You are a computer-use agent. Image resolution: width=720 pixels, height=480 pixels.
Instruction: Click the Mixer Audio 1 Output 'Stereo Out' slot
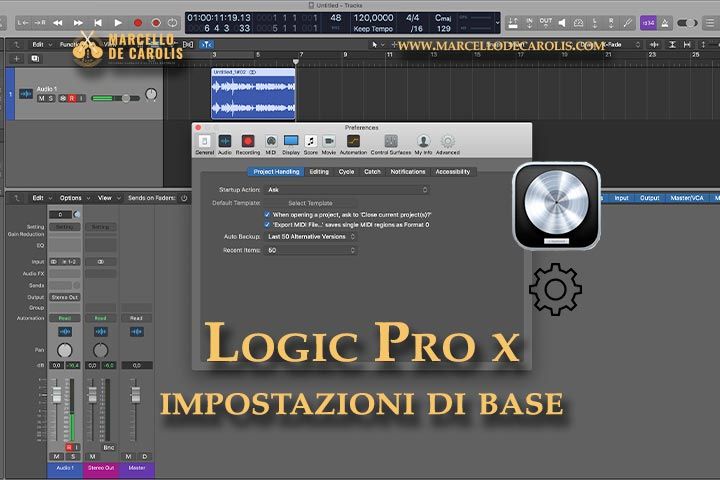tap(65, 297)
